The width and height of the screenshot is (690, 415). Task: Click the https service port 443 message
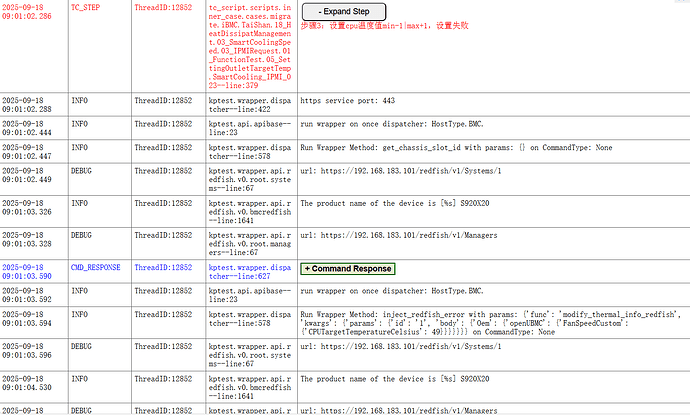pos(347,101)
